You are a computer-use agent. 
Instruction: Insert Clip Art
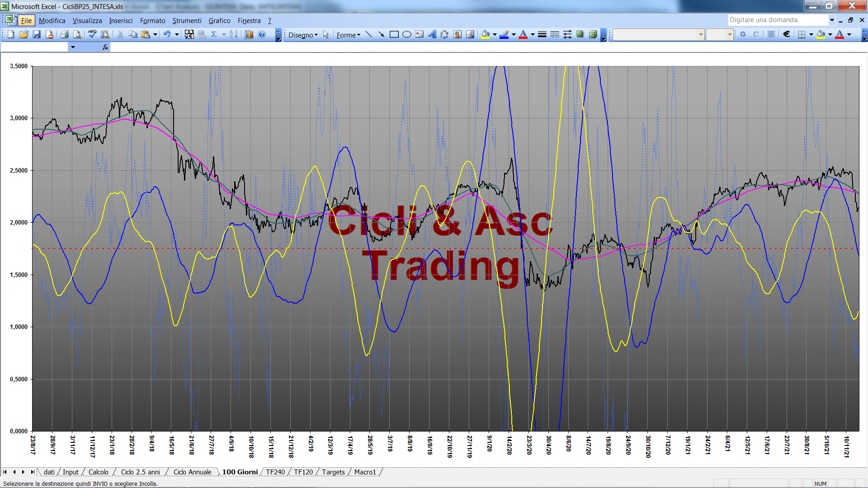tap(457, 35)
